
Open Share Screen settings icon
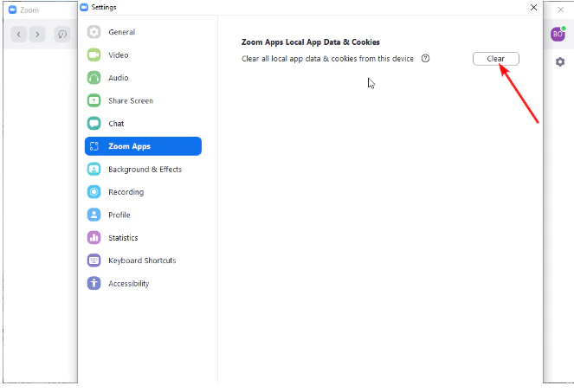[94, 100]
